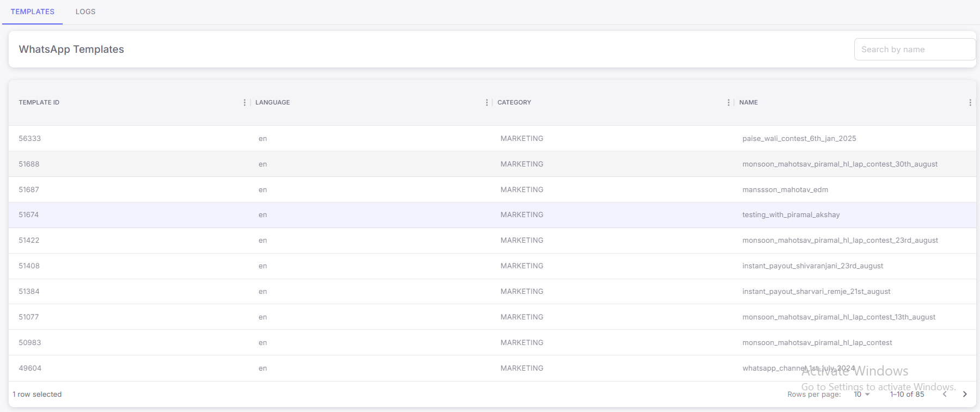Open Category column three-dot menu

pyautogui.click(x=728, y=102)
